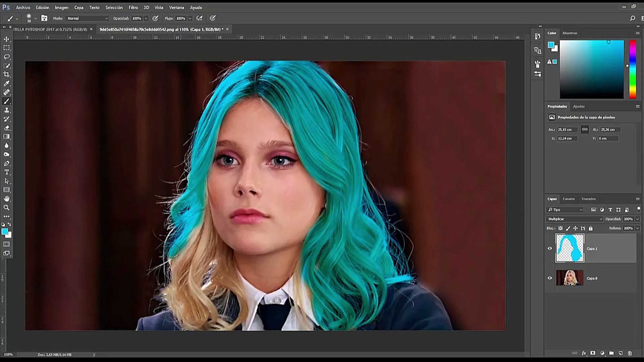Image resolution: width=644 pixels, height=362 pixels.
Task: Click the Muestras panel label
Action: (571, 33)
